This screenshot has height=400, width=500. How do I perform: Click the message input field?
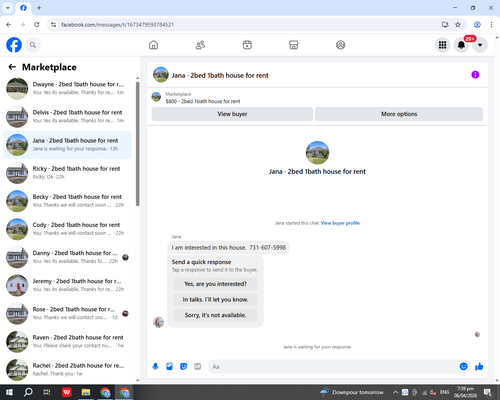pyautogui.click(x=333, y=367)
